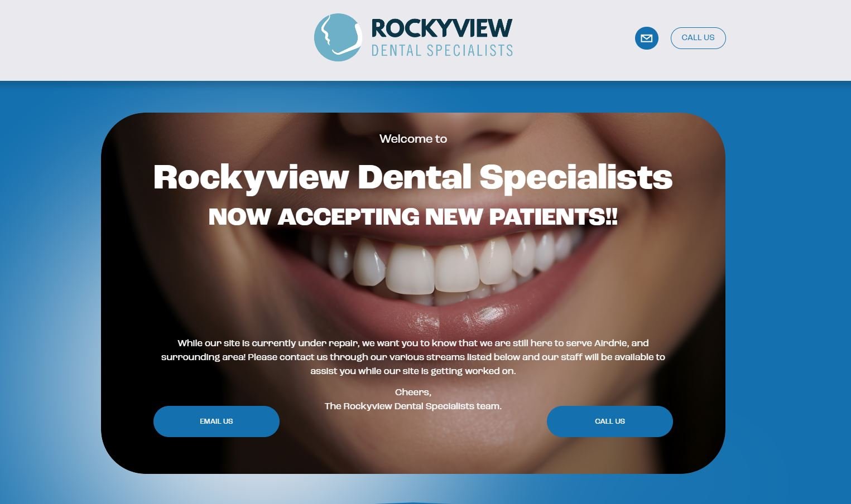The width and height of the screenshot is (851, 504).
Task: Click the circular face profile logo icon
Action: click(338, 37)
